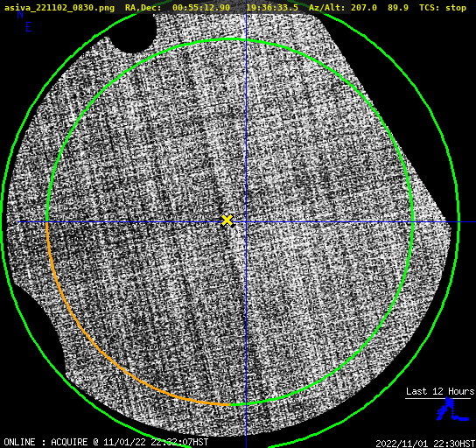The image size is (476, 448).
Task: Click the blue Last 12 Hours history plot
Action: [452, 410]
